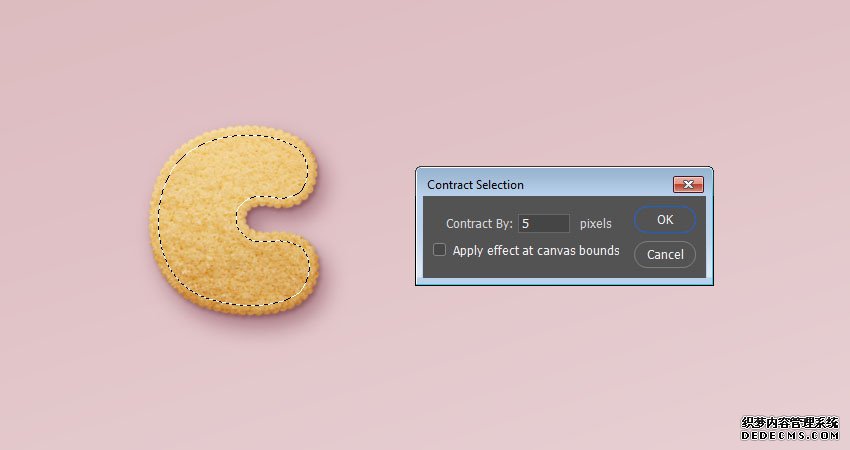
Task: Click the DEDECMS.COM watermark text
Action: [789, 435]
